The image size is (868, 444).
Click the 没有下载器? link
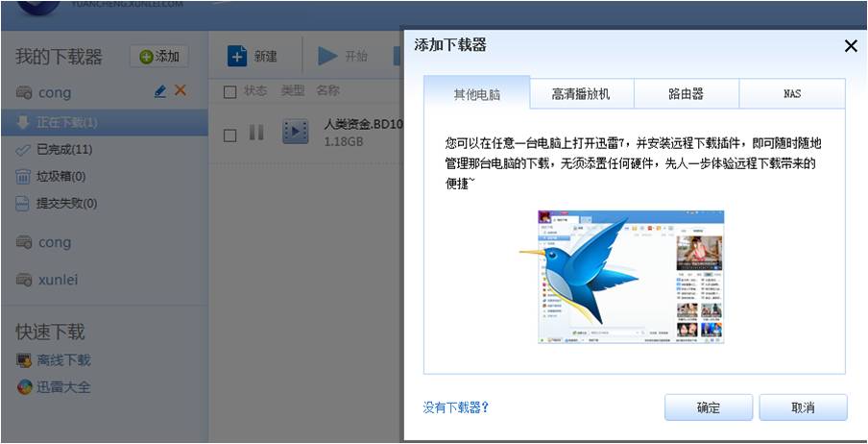click(456, 407)
